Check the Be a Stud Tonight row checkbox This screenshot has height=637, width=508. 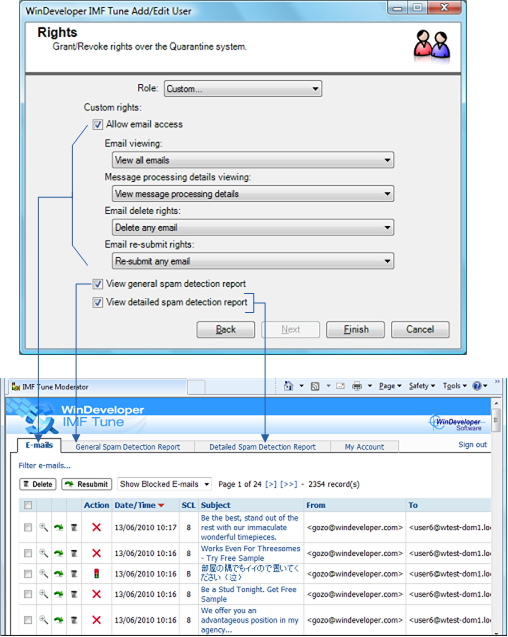28,594
